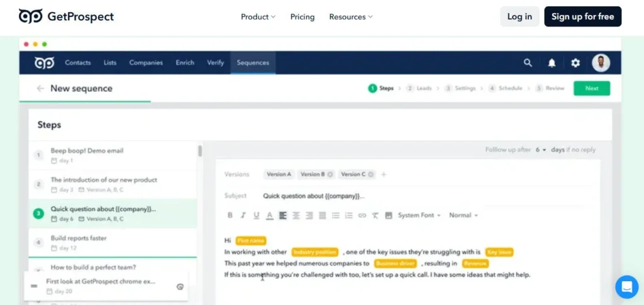Clear text formatting in the editor

coord(375,216)
